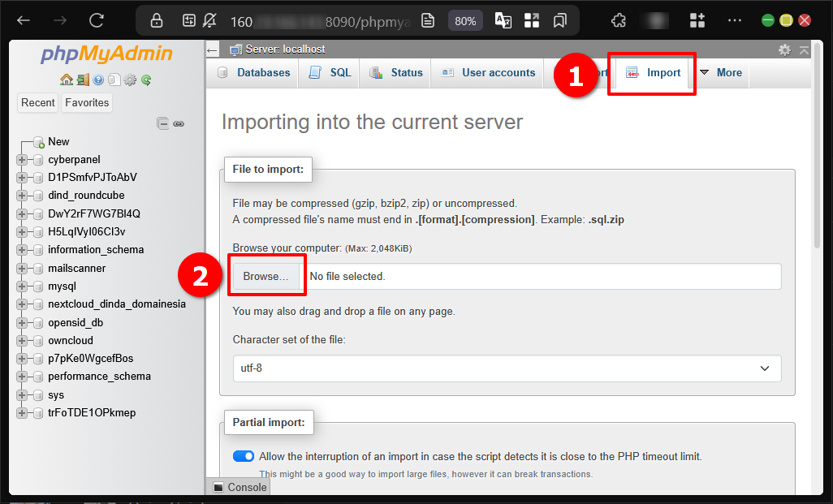The image size is (833, 504).
Task: Click the Browse file button
Action: pos(265,276)
